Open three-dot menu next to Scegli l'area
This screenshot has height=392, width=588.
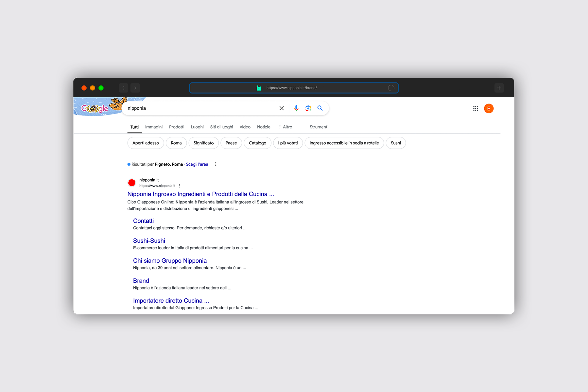(x=216, y=164)
